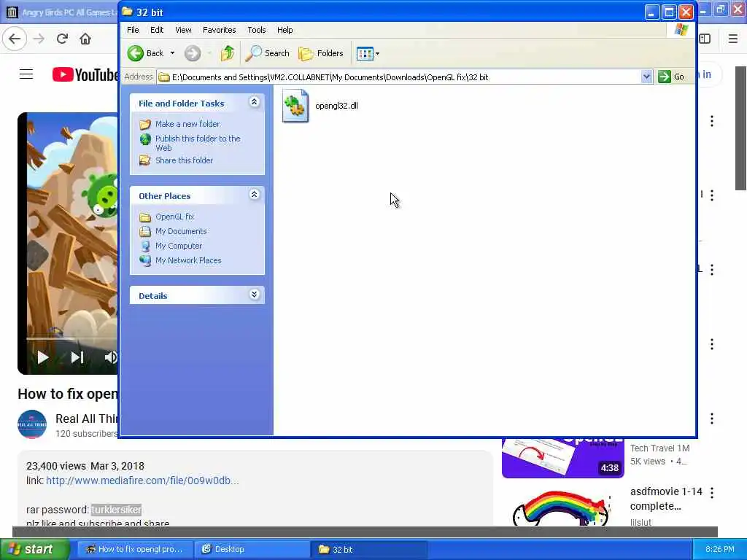Open the browser sidebar toggle icon
The image size is (747, 560).
tap(705, 39)
